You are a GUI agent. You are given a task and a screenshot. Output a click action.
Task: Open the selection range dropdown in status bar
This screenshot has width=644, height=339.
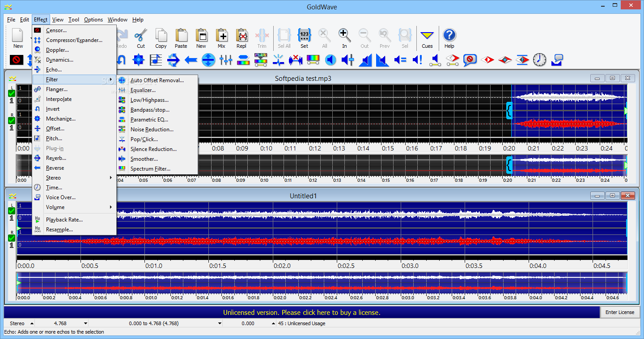point(220,323)
